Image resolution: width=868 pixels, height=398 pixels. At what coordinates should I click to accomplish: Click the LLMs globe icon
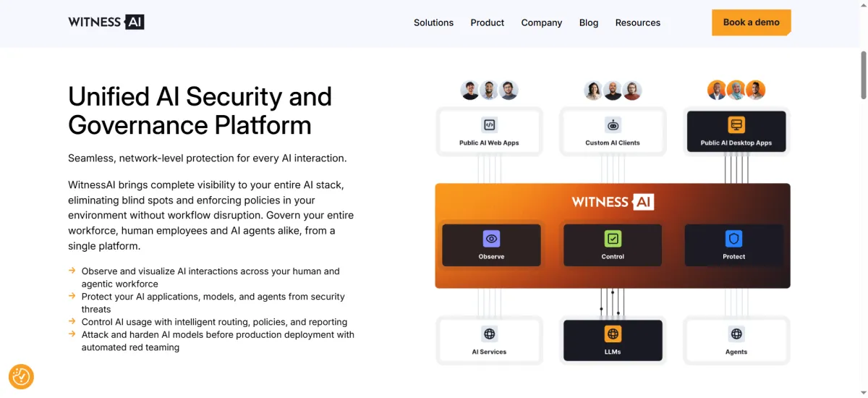point(613,334)
